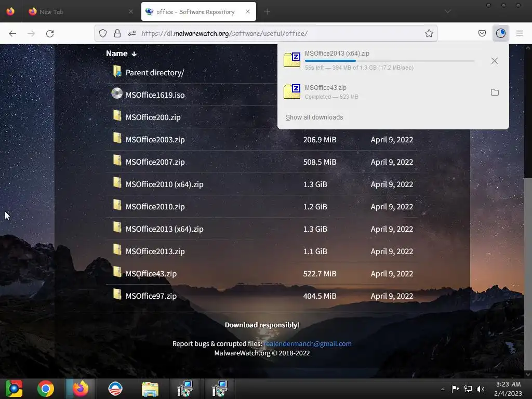Open the Start menu button

(14, 389)
